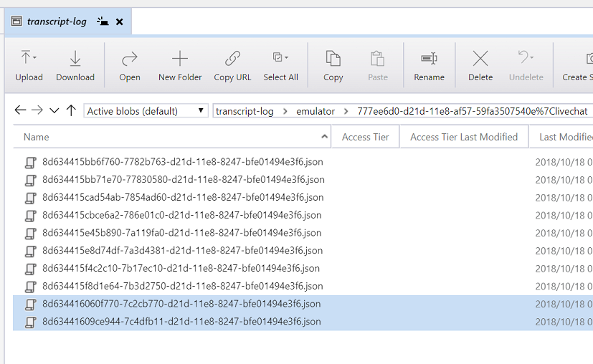Screen dimensions: 593x364
Task: Select file 8d634415bb71e70-77830580 json
Action: [x=184, y=180]
